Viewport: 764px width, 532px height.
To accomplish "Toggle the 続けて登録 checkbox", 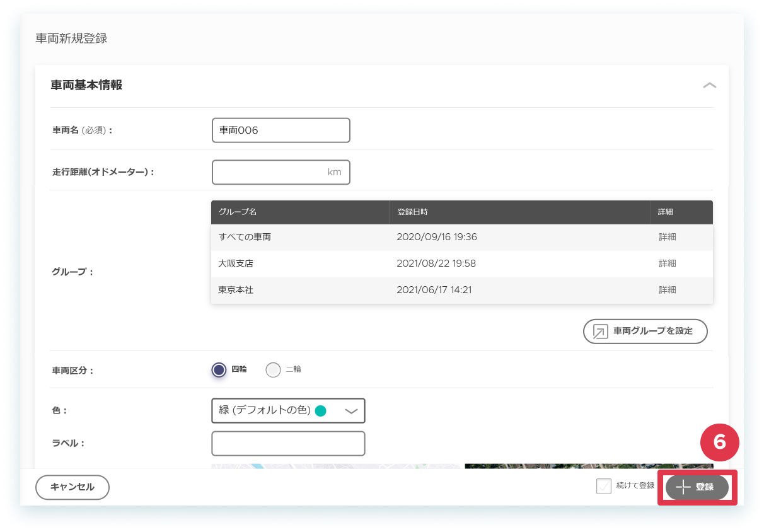I will pos(604,486).
